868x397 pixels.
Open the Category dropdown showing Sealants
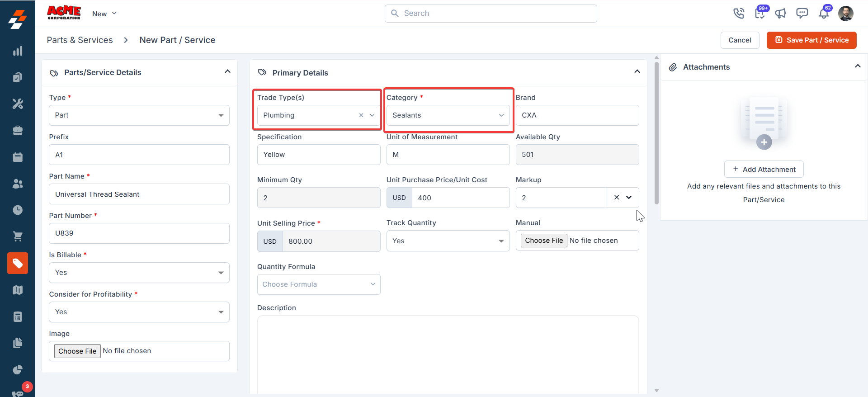click(x=448, y=115)
